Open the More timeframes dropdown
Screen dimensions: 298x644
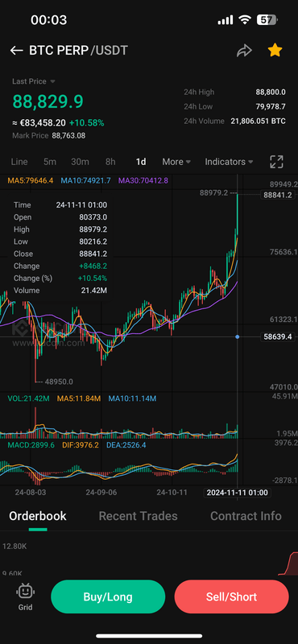click(x=176, y=162)
